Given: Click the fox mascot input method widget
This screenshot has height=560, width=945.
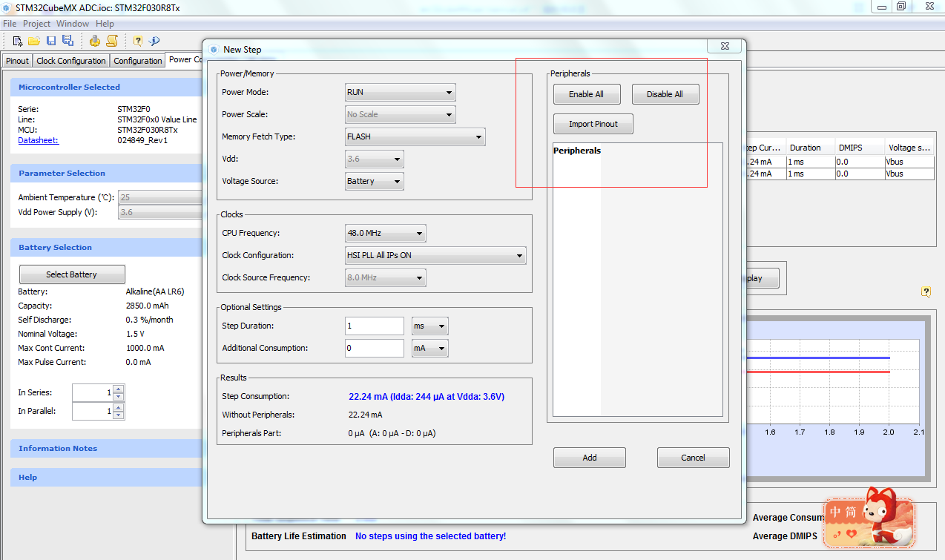Looking at the screenshot, I should tap(872, 517).
